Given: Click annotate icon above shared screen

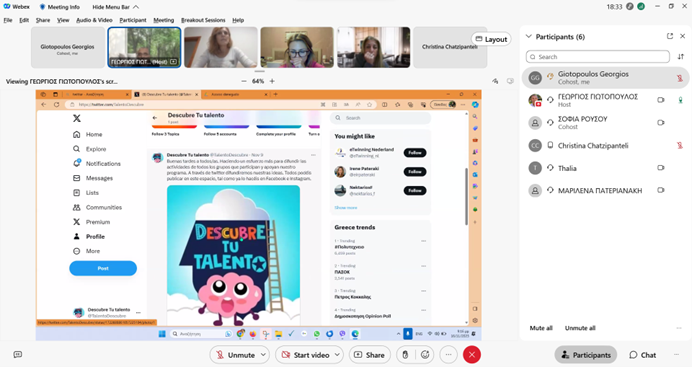Looking at the screenshot, I should pos(495,81).
